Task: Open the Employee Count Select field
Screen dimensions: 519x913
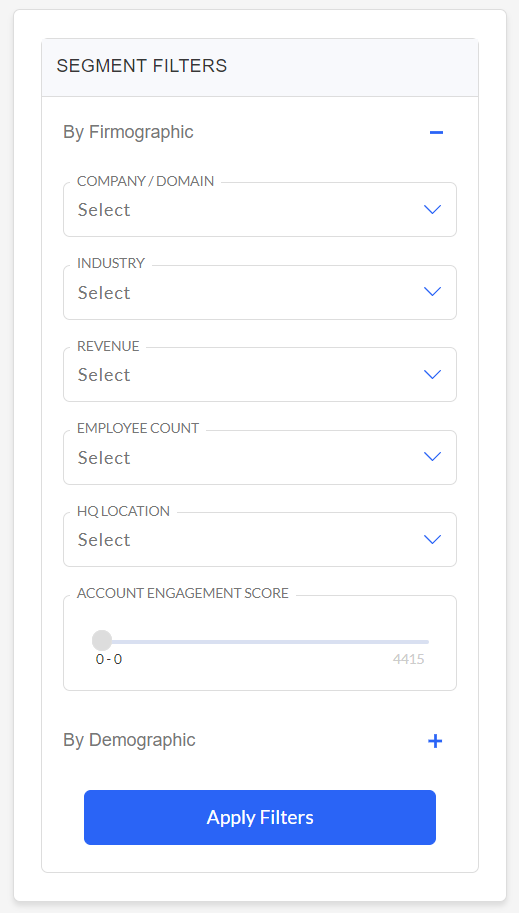Action: tap(260, 457)
